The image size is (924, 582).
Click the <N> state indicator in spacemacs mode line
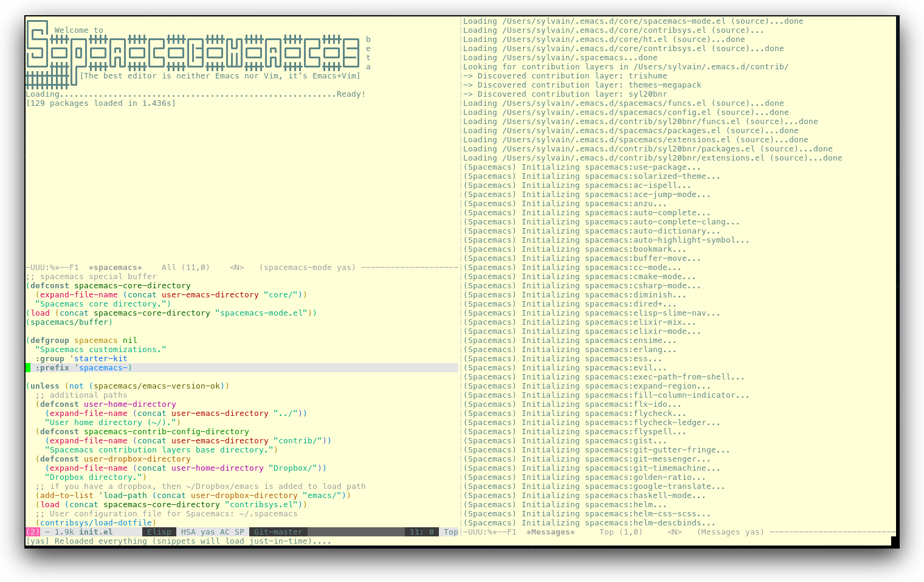(x=236, y=268)
